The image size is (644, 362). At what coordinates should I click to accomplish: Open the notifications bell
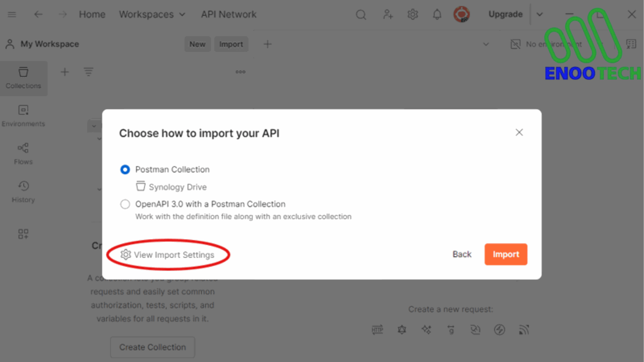pos(437,14)
